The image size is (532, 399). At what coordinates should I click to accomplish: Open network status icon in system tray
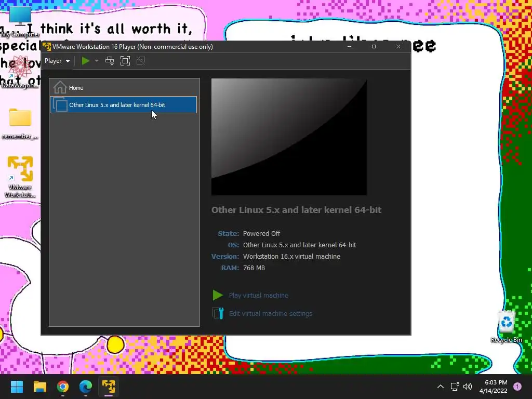(455, 387)
